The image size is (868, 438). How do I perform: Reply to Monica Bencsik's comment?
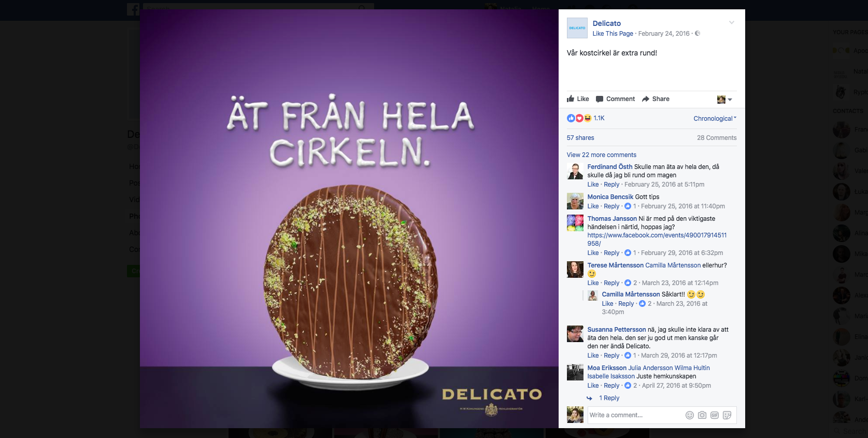(x=611, y=206)
